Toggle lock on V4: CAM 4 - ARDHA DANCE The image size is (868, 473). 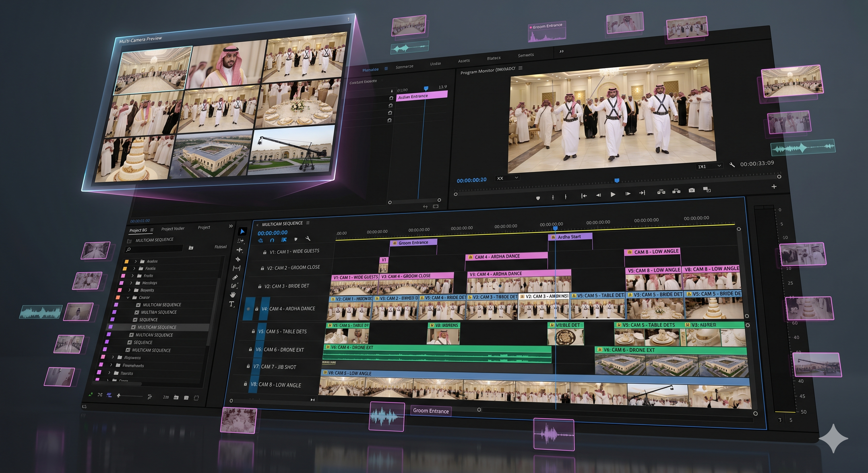256,309
